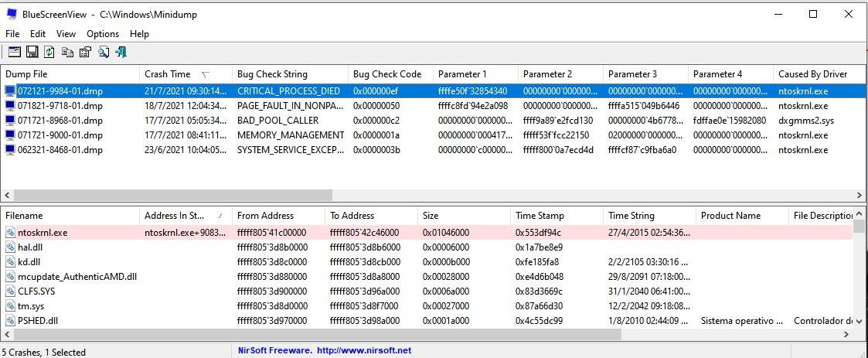Image resolution: width=868 pixels, height=358 pixels.
Task: Open Properties using the toolbar icon
Action: click(85, 52)
